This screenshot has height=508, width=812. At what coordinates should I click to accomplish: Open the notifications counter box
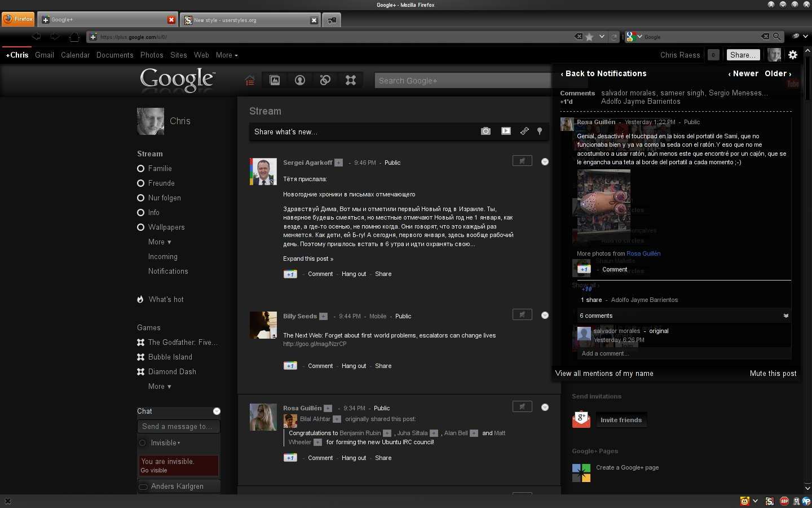click(x=713, y=55)
